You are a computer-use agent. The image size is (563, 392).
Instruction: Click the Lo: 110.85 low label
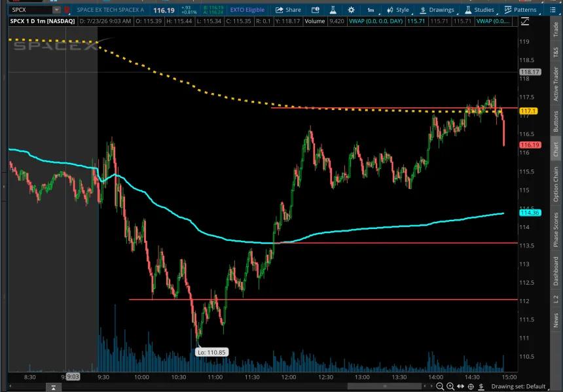[211, 353]
